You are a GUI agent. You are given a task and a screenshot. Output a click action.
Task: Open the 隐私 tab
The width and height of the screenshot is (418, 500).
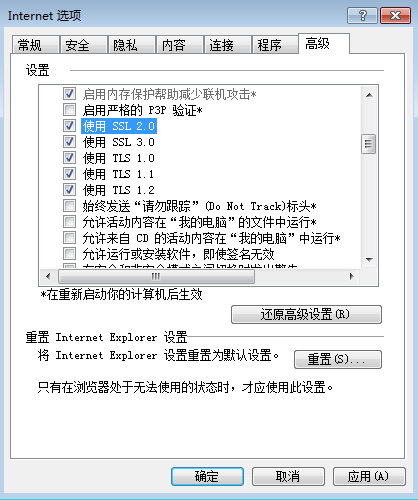[x=132, y=45]
